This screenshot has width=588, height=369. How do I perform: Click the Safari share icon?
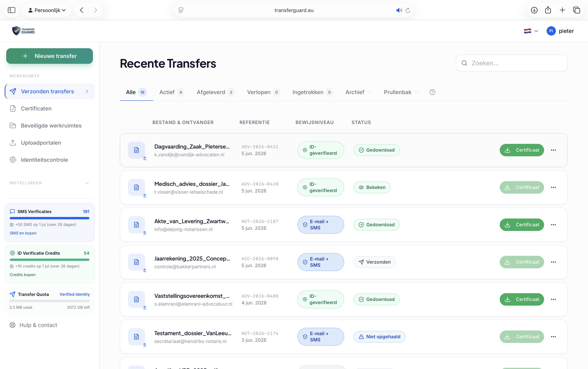coord(548,10)
